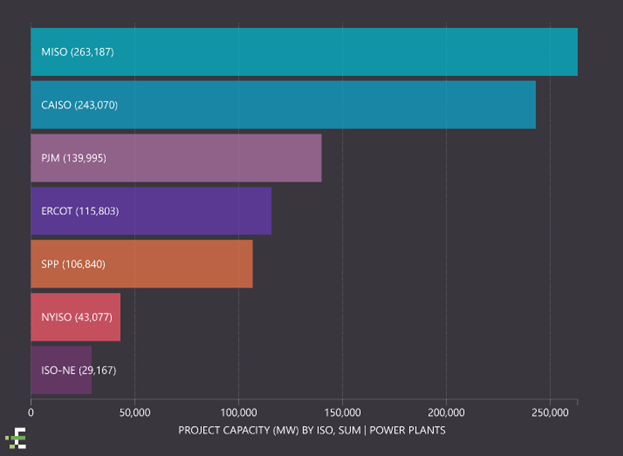623x456 pixels.
Task: Choose the orange SPP bar
Action: coord(141,264)
